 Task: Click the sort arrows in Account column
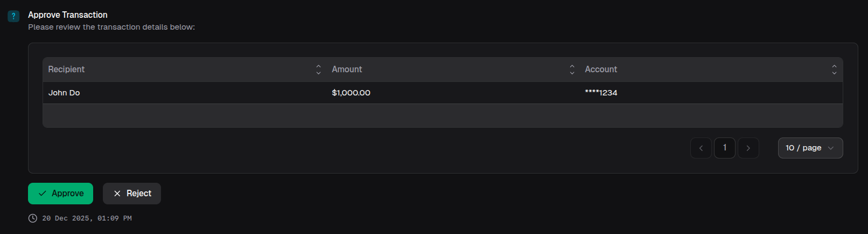click(x=834, y=70)
